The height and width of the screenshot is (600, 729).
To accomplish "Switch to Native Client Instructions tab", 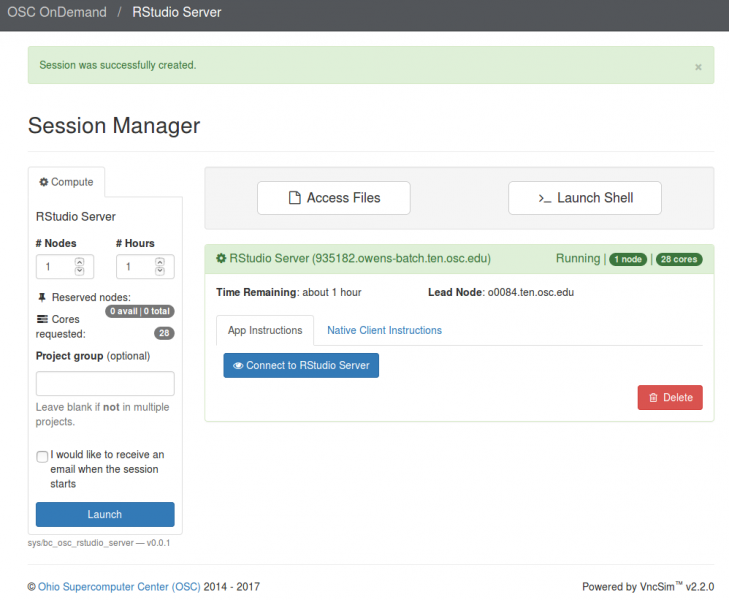I will 384,330.
